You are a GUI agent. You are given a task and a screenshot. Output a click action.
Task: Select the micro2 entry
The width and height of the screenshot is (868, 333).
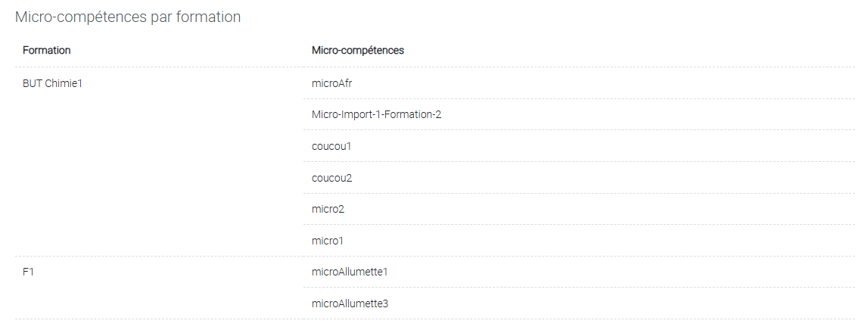pos(328,209)
